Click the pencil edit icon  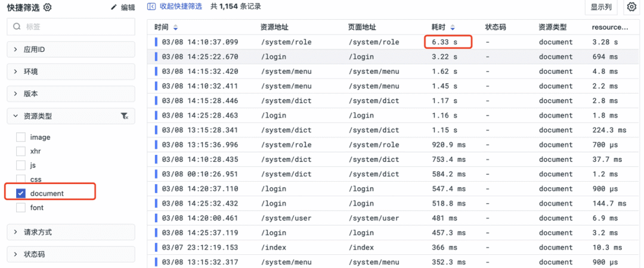pos(114,7)
